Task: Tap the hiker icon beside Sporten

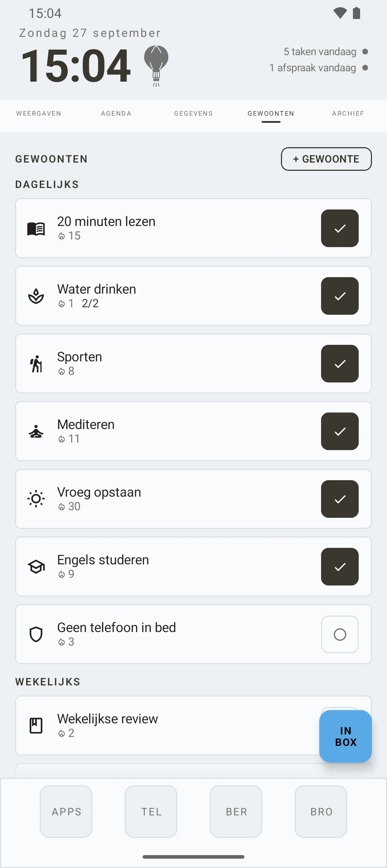Action: (x=36, y=364)
